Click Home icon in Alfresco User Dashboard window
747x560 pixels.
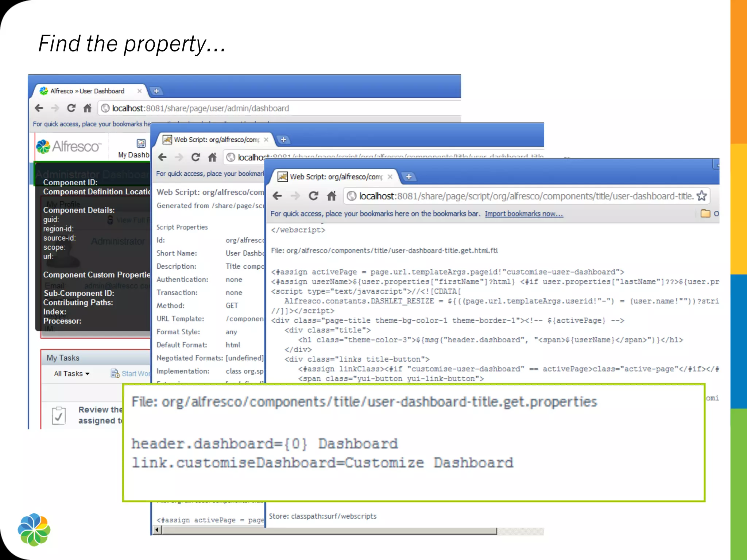pyautogui.click(x=87, y=108)
